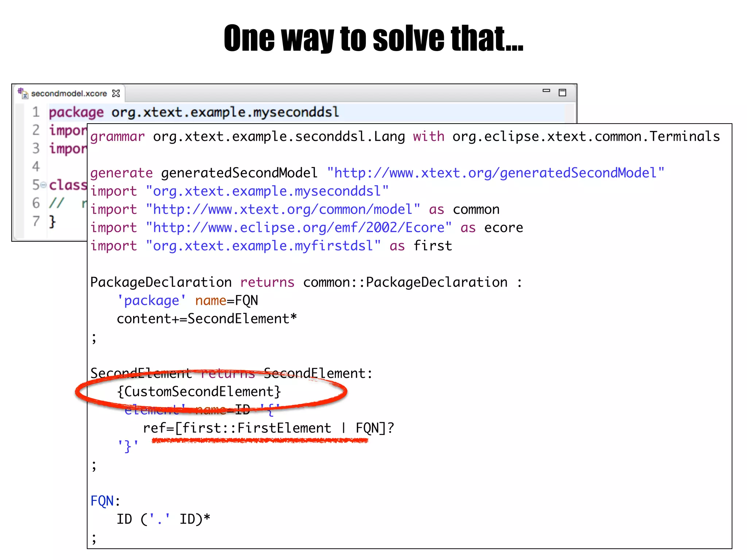747x560 pixels.
Task: Click line number 7 in gutter
Action: pos(36,221)
